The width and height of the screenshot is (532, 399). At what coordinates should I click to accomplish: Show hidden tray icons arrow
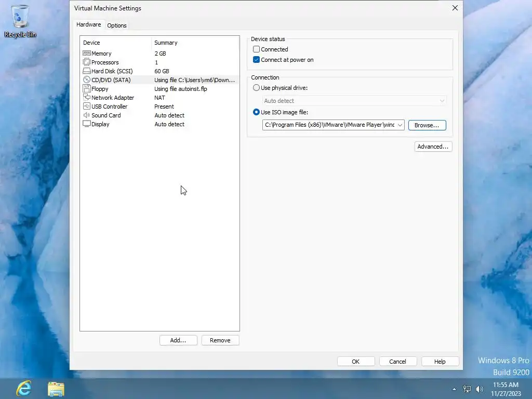point(454,389)
